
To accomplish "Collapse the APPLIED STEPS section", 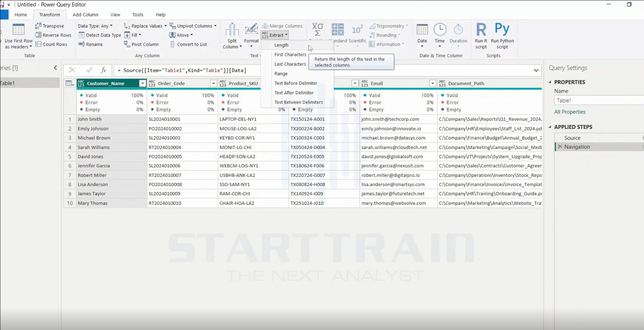I will [550, 127].
